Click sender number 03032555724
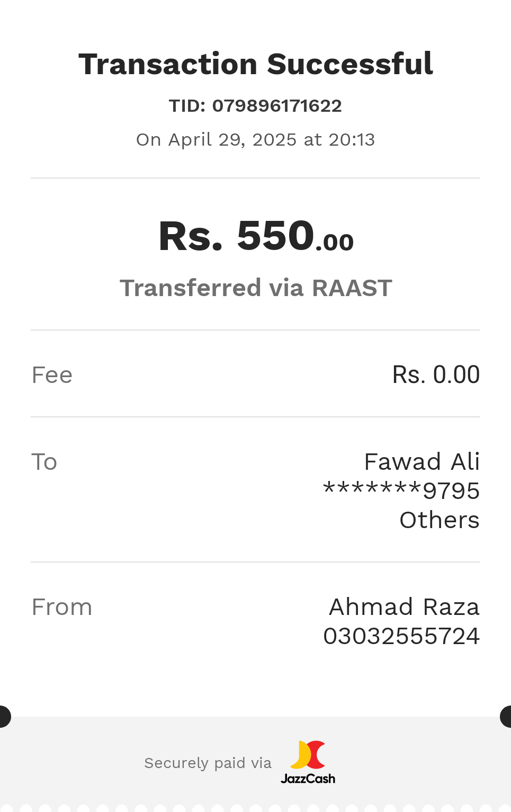Viewport: 511px width, 812px height. coord(401,636)
